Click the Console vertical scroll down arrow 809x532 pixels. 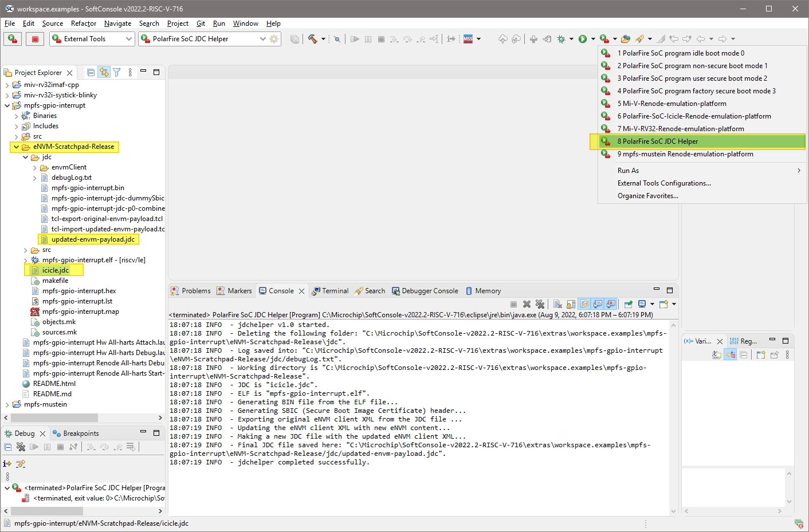point(674,511)
